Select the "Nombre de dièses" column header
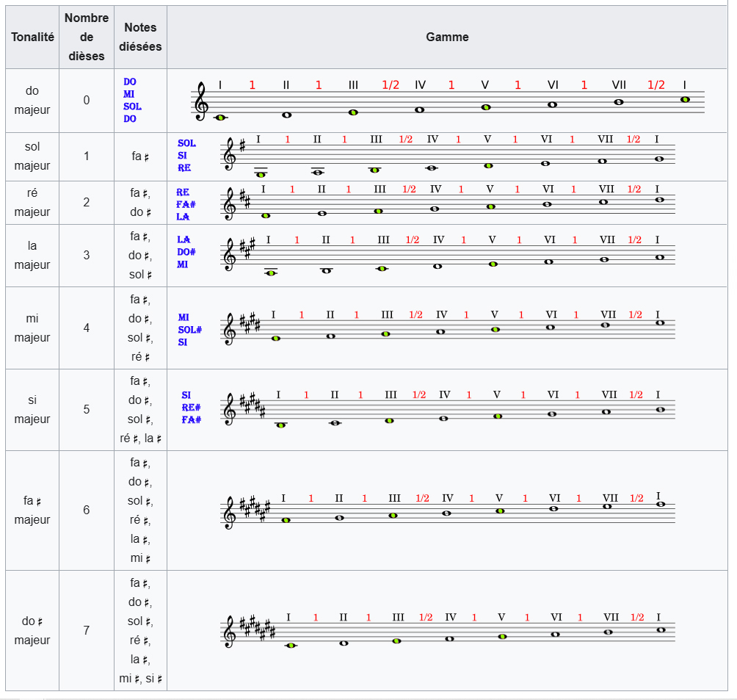This screenshot has height=700, width=737. click(x=86, y=37)
